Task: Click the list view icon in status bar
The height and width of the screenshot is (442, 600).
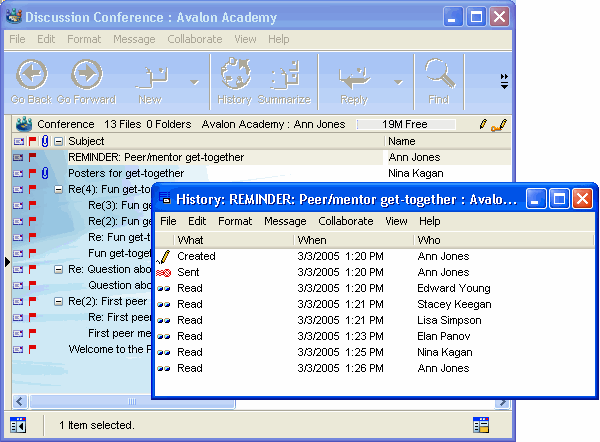Action: [x=481, y=425]
